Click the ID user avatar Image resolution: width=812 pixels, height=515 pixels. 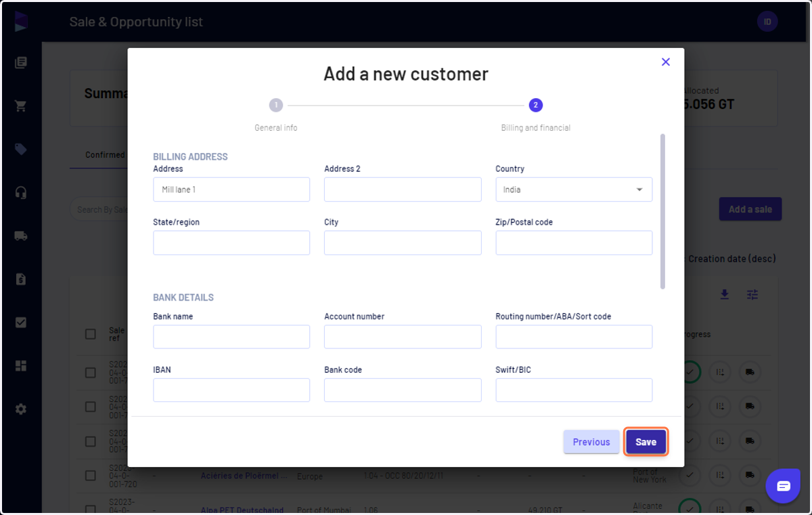coord(767,22)
